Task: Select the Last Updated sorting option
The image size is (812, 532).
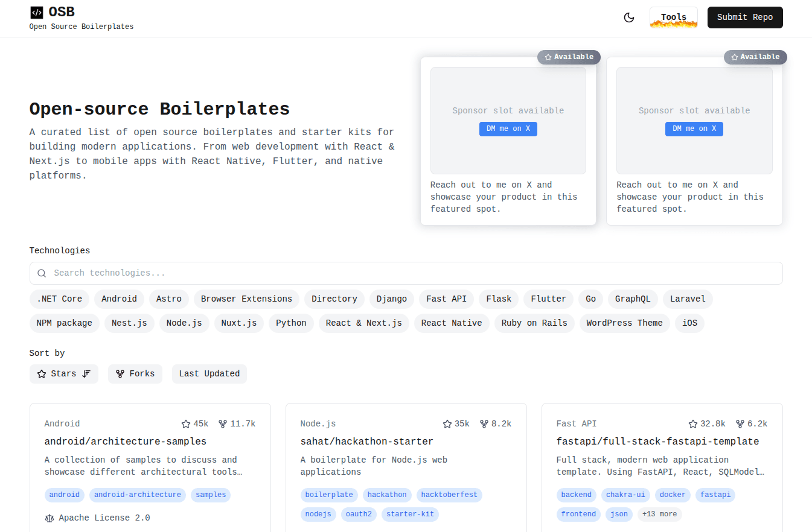Action: tap(209, 373)
